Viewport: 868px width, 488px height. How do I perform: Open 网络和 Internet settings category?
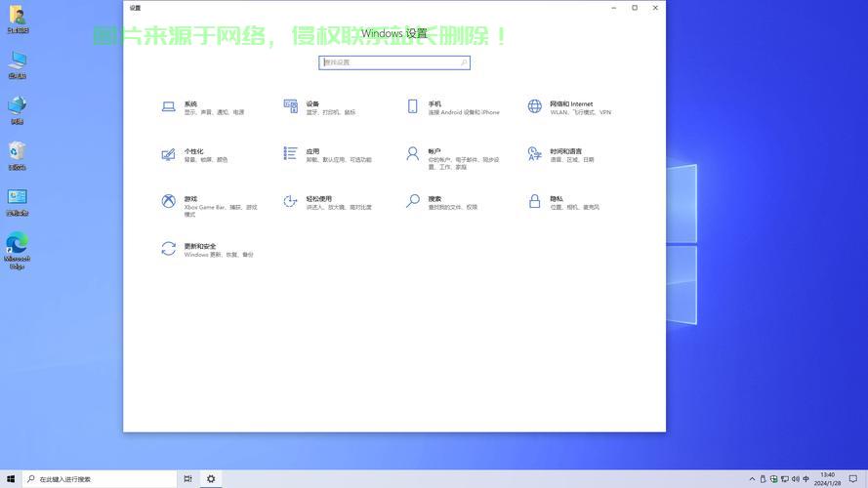click(570, 107)
